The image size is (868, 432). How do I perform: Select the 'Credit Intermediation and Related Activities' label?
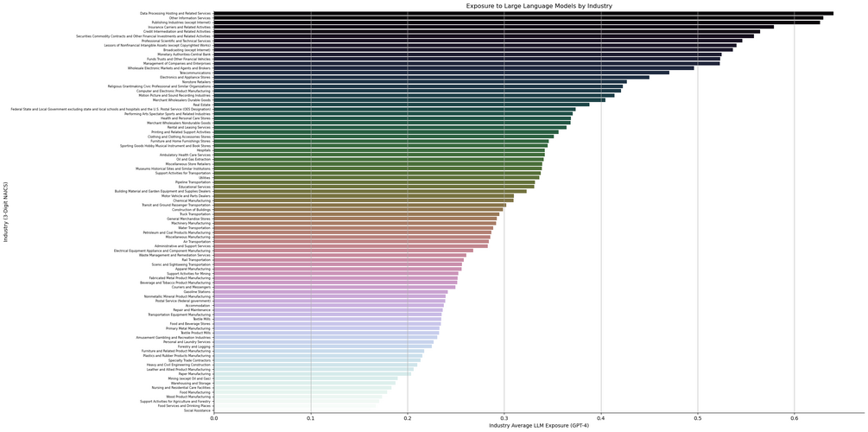177,32
